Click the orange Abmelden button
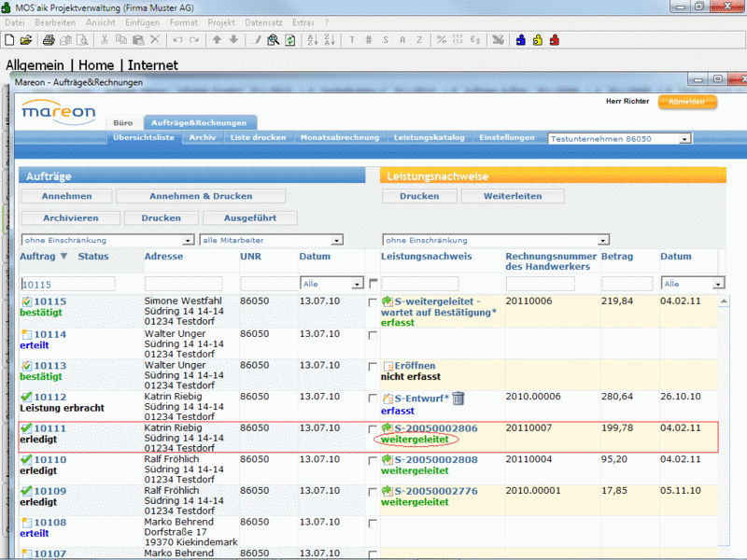This screenshot has height=560, width=747. click(x=687, y=102)
